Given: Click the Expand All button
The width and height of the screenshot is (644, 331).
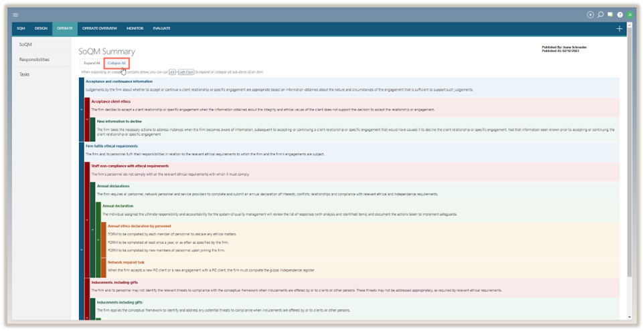Looking at the screenshot, I should pos(92,63).
